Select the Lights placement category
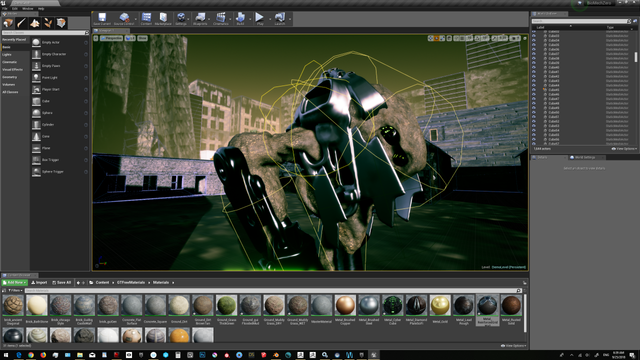The width and height of the screenshot is (640, 360). click(x=7, y=55)
